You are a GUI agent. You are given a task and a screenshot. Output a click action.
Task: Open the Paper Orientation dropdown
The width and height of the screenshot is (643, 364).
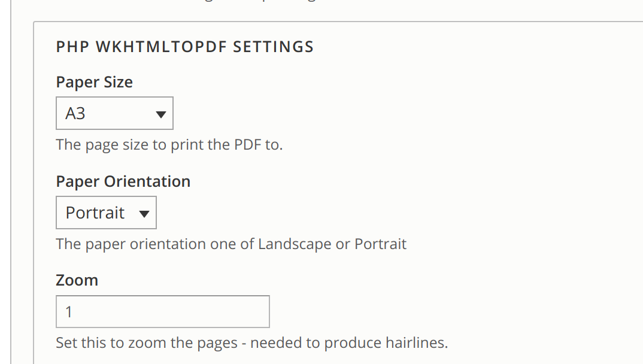(x=106, y=213)
